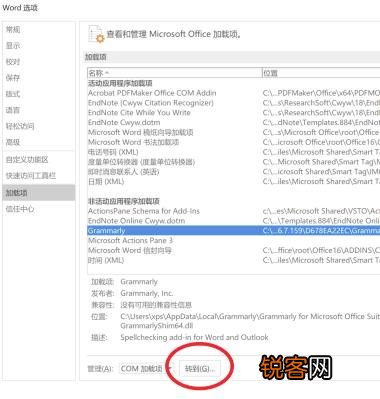Image resolution: width=380 pixels, height=399 pixels.
Task: Select the 校对 category in sidebar
Action: click(x=13, y=62)
